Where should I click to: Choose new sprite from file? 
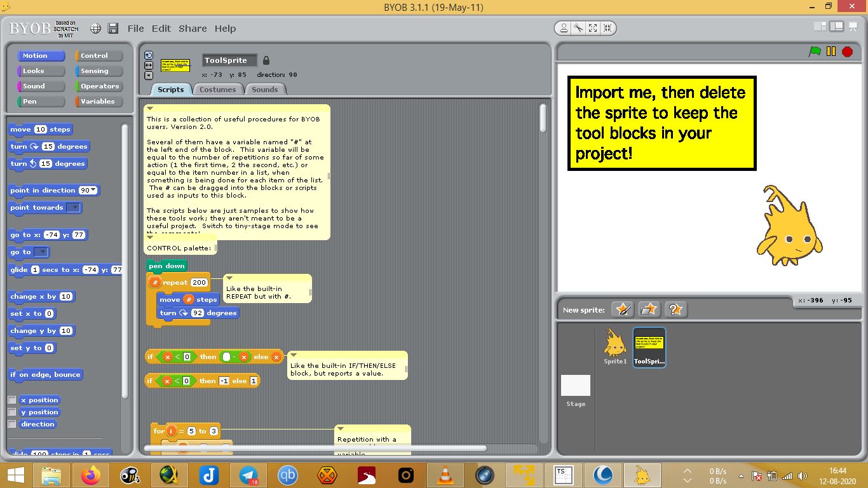(x=649, y=309)
